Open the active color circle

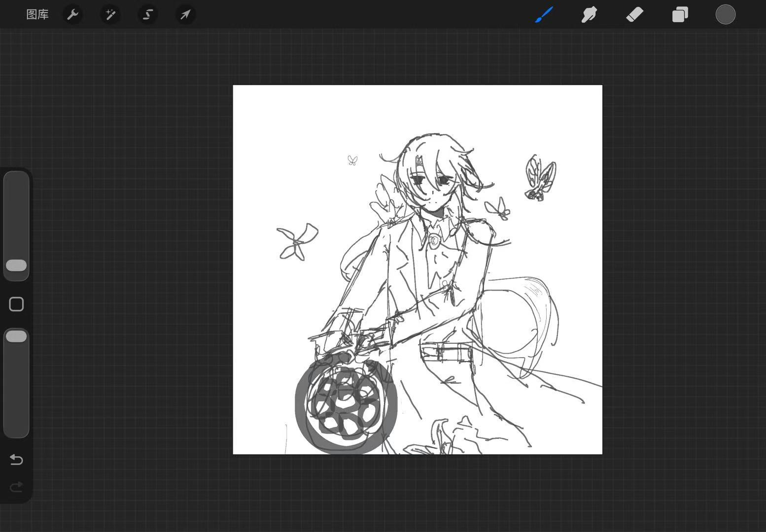pos(726,15)
